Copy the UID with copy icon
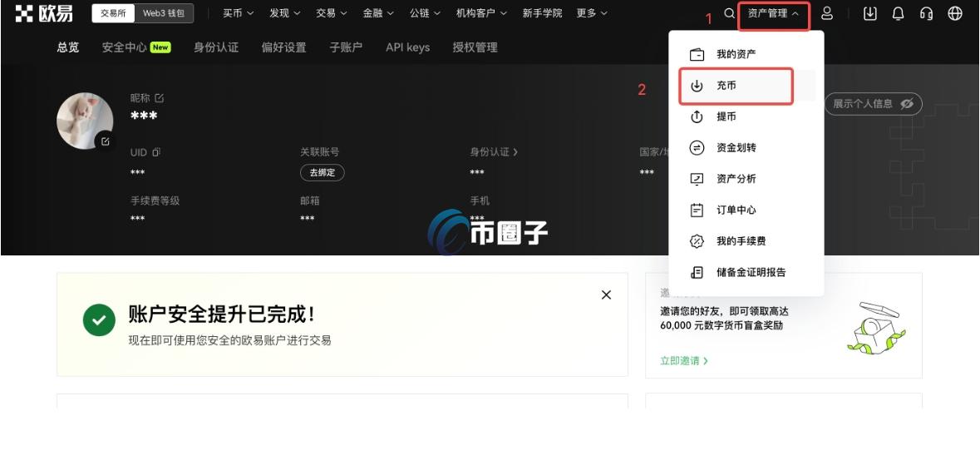 (156, 152)
